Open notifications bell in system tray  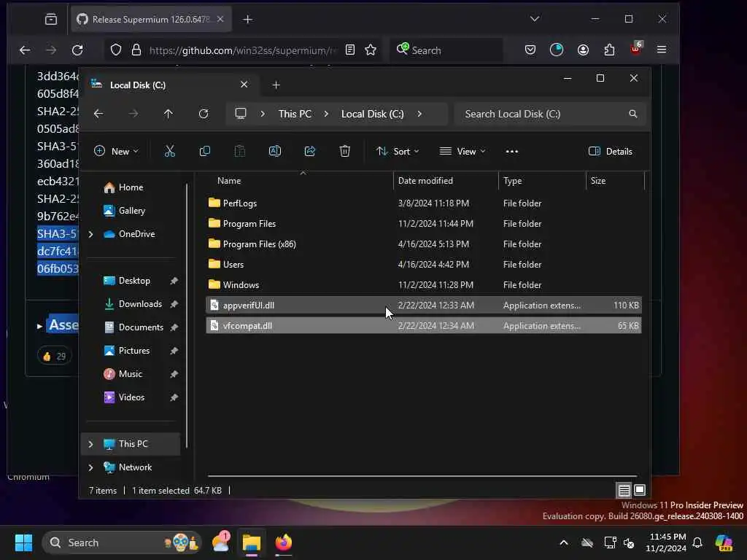(x=697, y=542)
